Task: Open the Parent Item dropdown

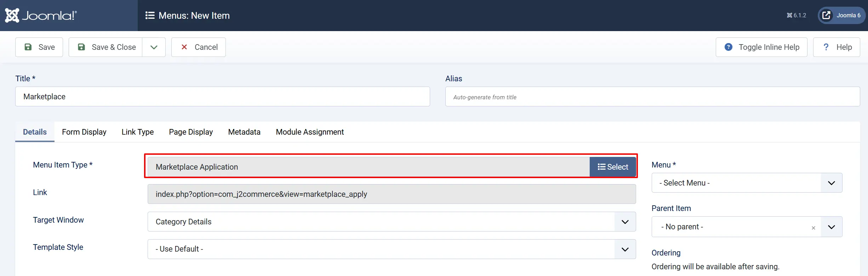Action: click(x=747, y=227)
